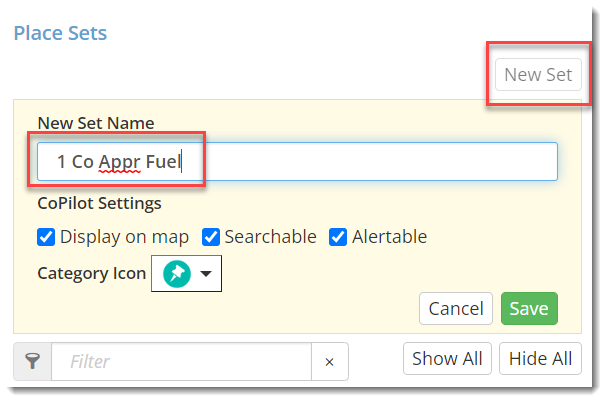Save the new place set
Viewport: 607px width, 402px height.
pos(528,309)
